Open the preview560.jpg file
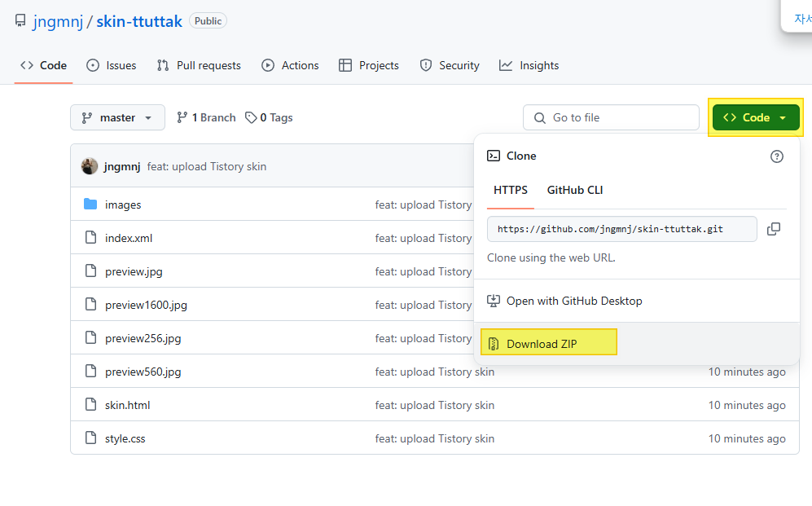This screenshot has width=812, height=506. tap(143, 372)
